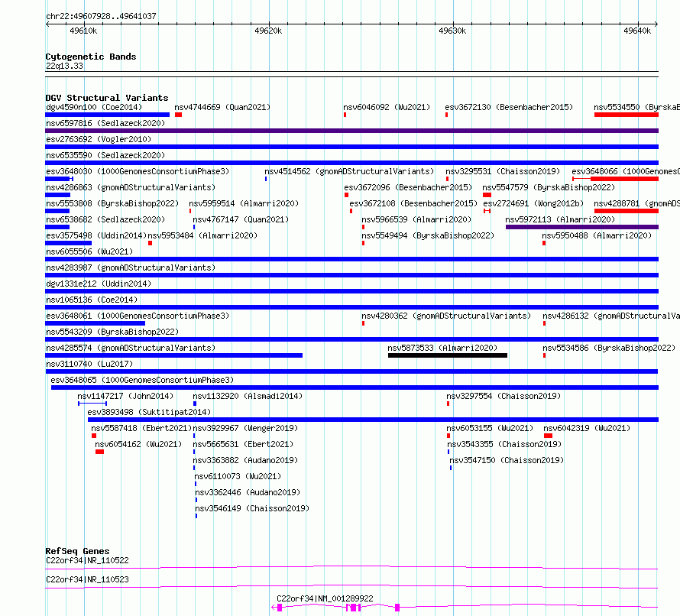The height and width of the screenshot is (616, 680).
Task: Open dgv1331e212 (Uddin2014) variant
Action: click(x=99, y=284)
